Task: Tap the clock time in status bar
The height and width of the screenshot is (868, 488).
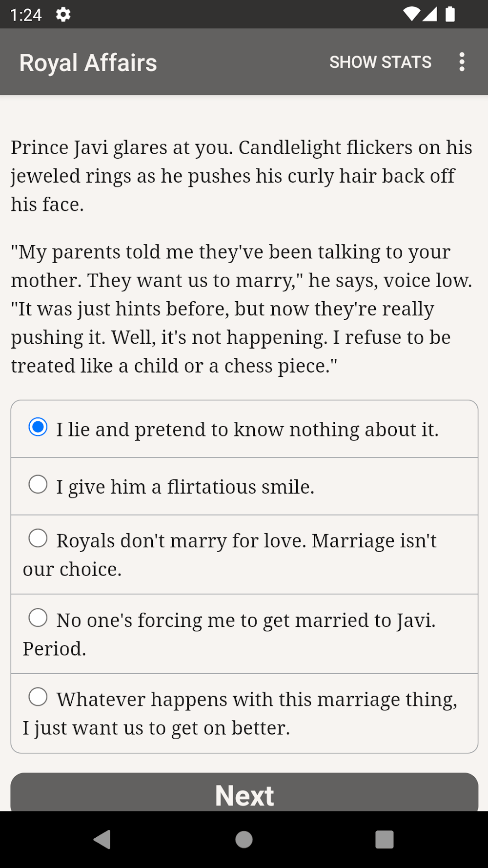Action: point(26,15)
